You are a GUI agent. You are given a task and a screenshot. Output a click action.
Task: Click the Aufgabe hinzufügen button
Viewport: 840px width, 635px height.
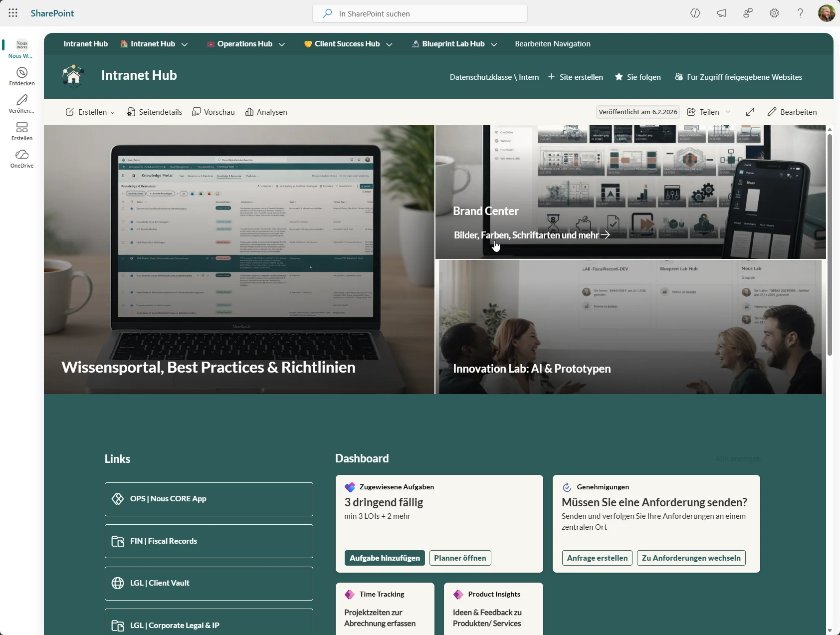point(385,558)
